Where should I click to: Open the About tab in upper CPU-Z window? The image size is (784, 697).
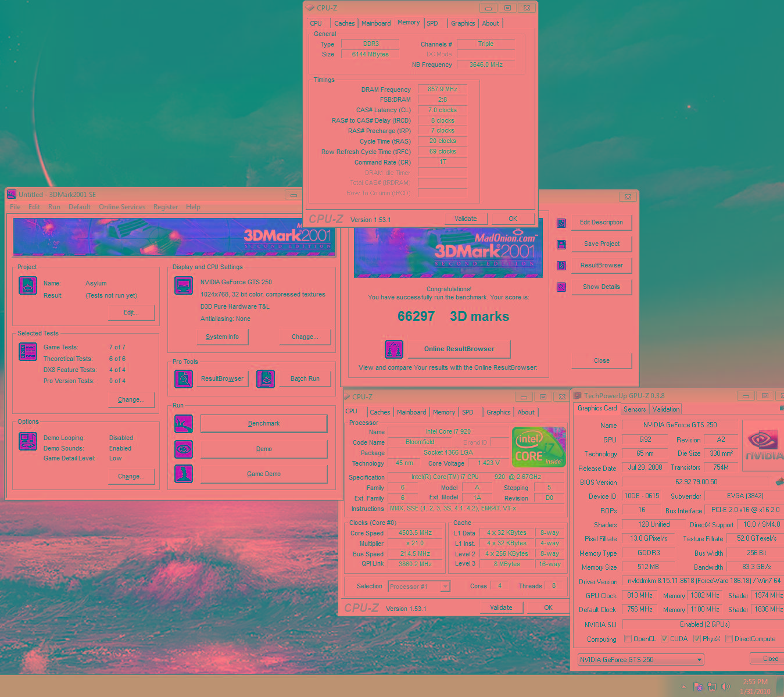pyautogui.click(x=491, y=23)
